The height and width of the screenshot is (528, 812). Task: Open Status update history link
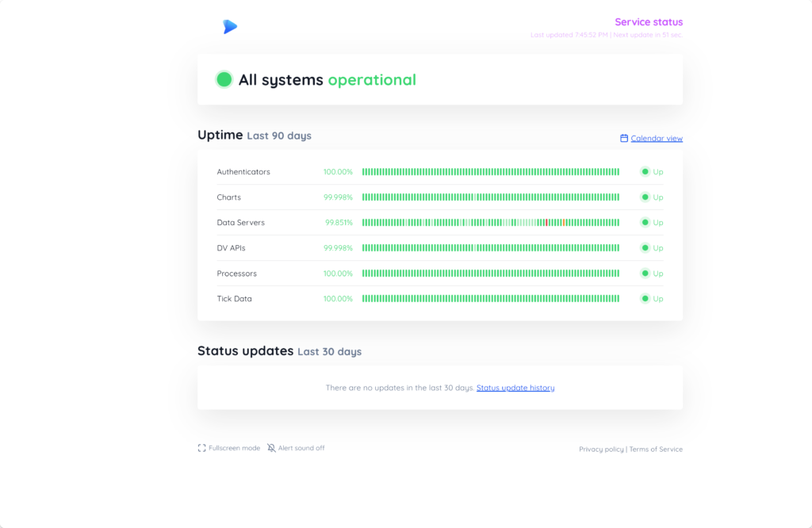[515, 388]
